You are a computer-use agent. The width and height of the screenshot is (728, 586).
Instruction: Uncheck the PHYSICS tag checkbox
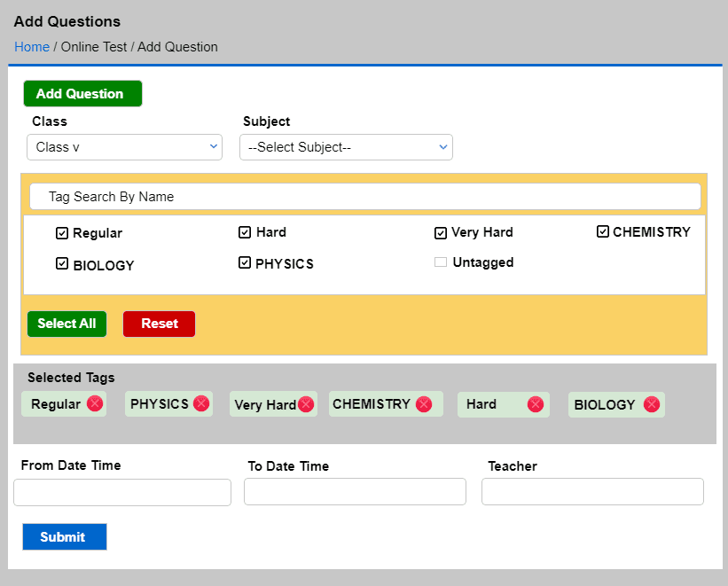pos(245,262)
